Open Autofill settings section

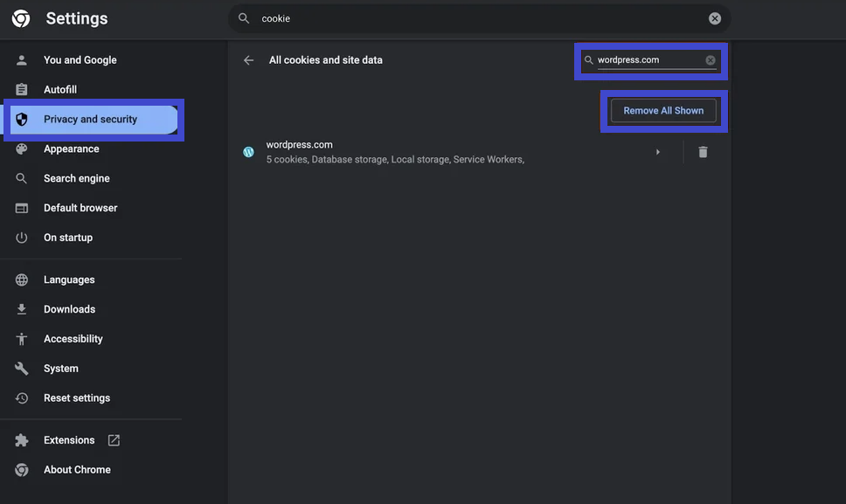tap(60, 89)
